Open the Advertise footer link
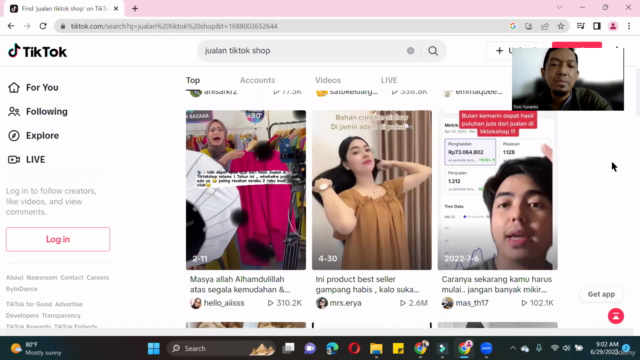The height and width of the screenshot is (360, 640). pos(69,304)
